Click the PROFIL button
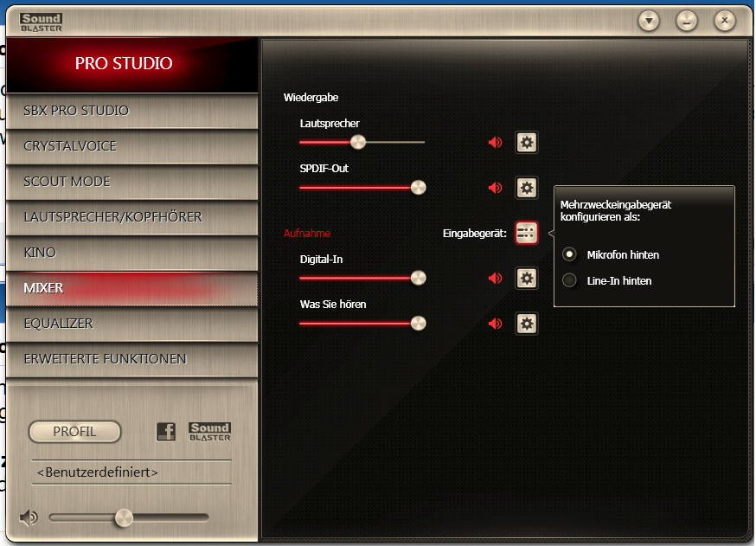The width and height of the screenshot is (756, 546). [74, 432]
